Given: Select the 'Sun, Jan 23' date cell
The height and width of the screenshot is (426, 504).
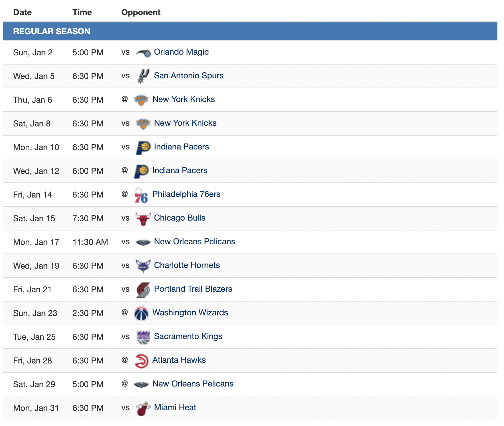Looking at the screenshot, I should [x=35, y=313].
